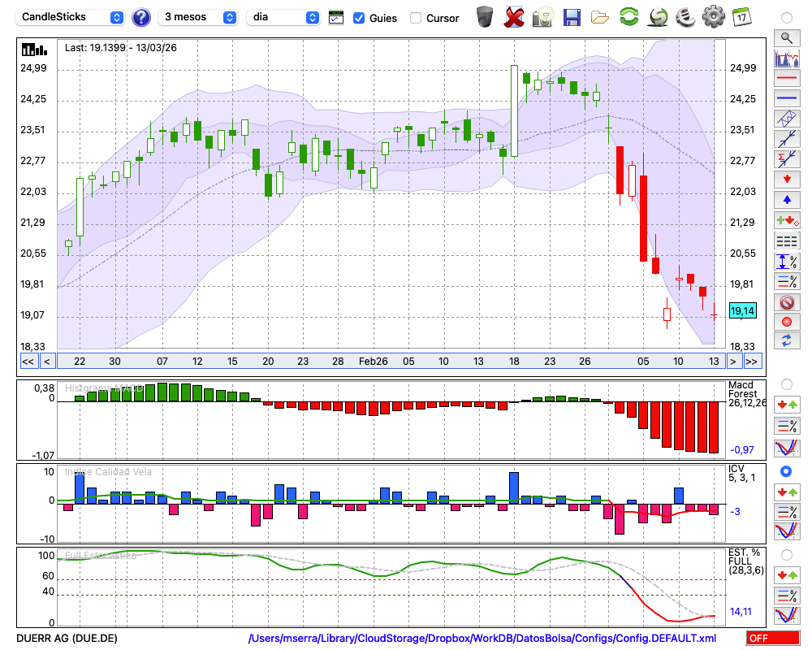Click the green plus red arrow signal tool

787,220
